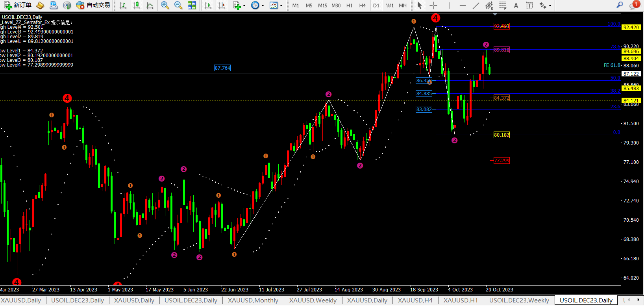This screenshot has width=644, height=306.
Task: Toggle the 自动交易 AutoTrading button
Action: (x=93, y=5)
